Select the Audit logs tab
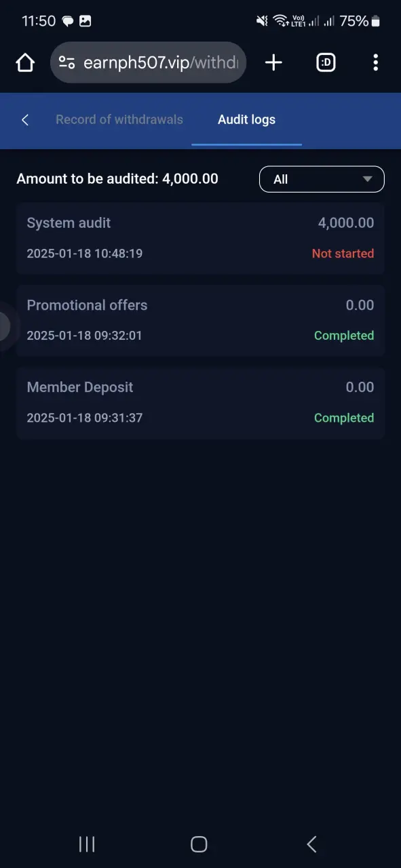Screen dimensions: 401x868 point(246,119)
